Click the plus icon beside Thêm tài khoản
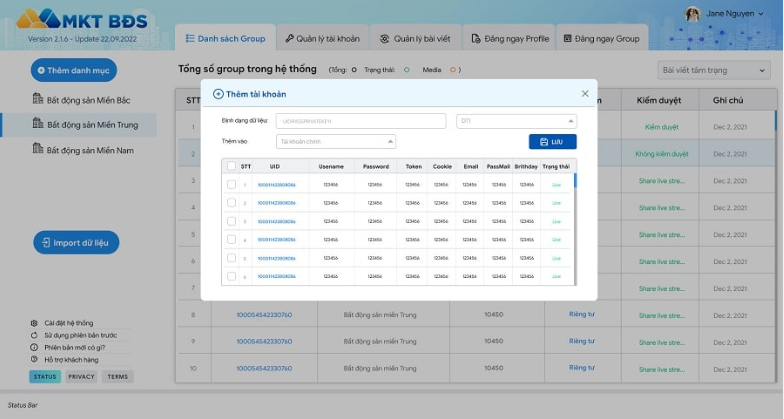The image size is (784, 419). [x=218, y=93]
